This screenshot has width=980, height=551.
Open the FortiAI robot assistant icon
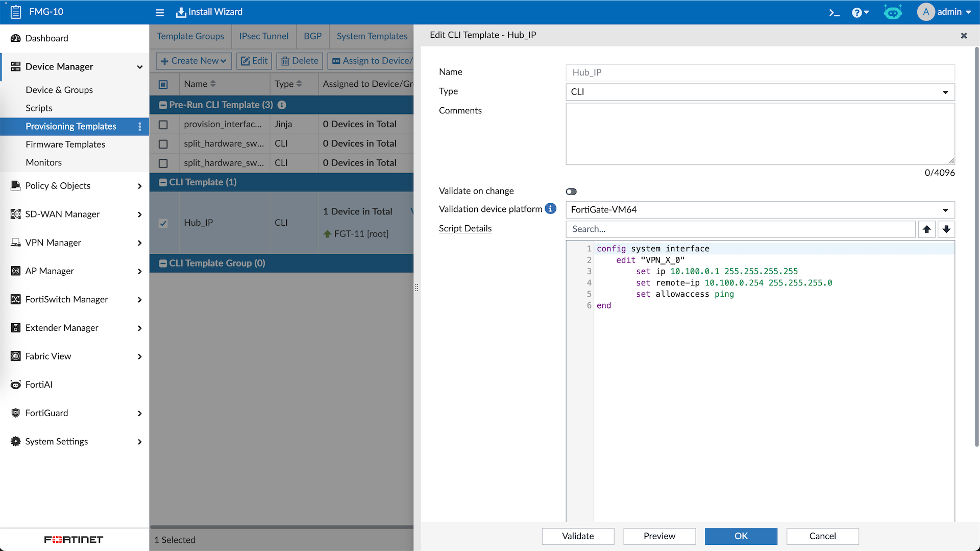point(893,12)
